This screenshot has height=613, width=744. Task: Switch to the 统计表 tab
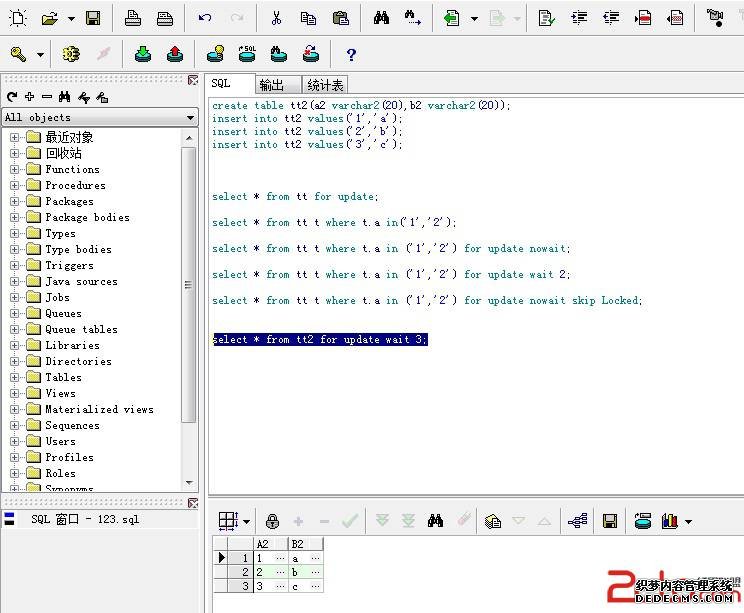coord(325,85)
